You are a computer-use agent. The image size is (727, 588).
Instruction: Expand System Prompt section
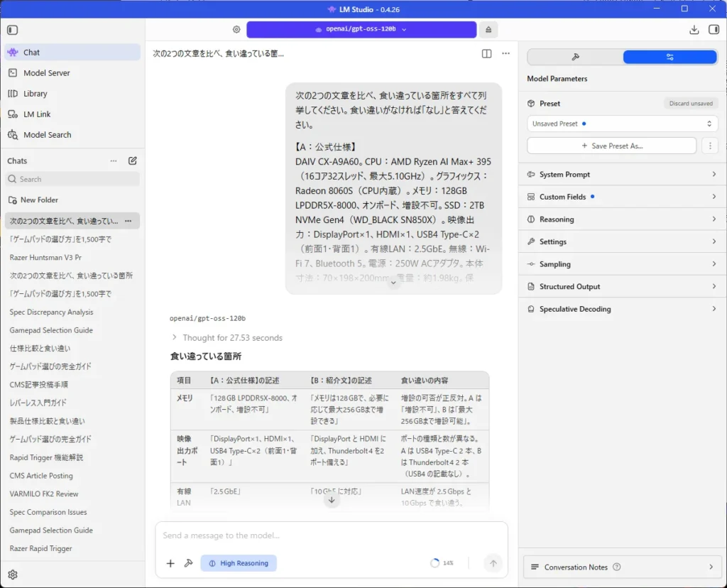click(622, 175)
